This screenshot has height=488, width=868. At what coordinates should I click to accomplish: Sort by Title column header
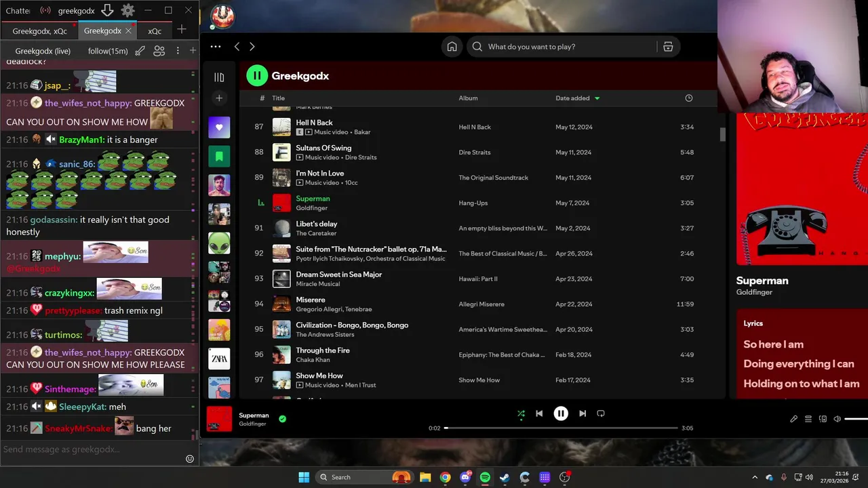(279, 98)
